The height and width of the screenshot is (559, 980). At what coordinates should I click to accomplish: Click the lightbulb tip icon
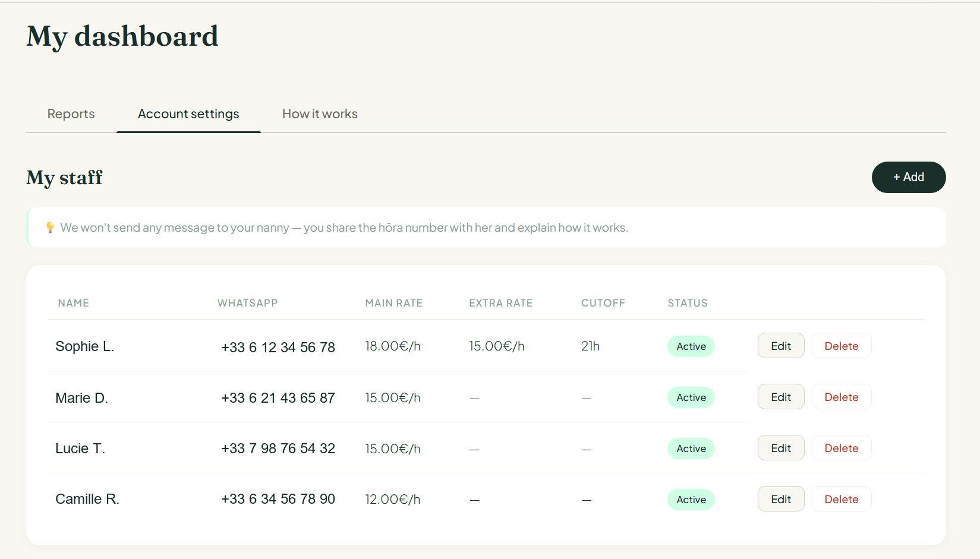point(51,228)
